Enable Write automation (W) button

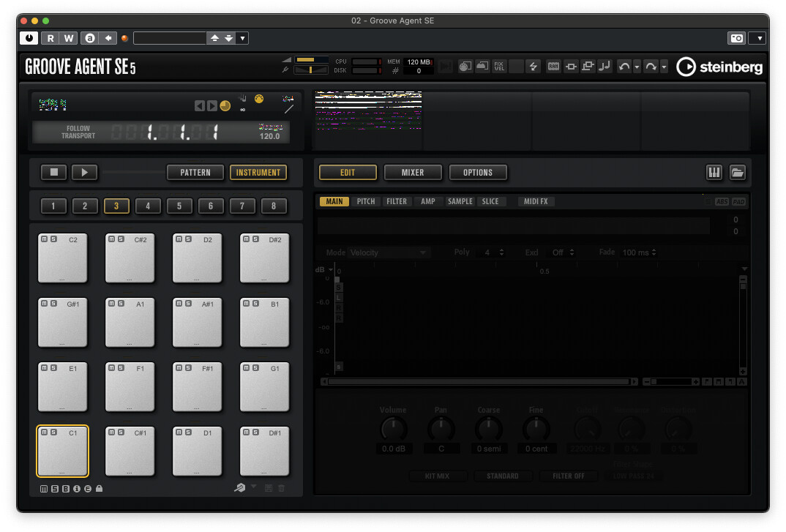coord(69,38)
